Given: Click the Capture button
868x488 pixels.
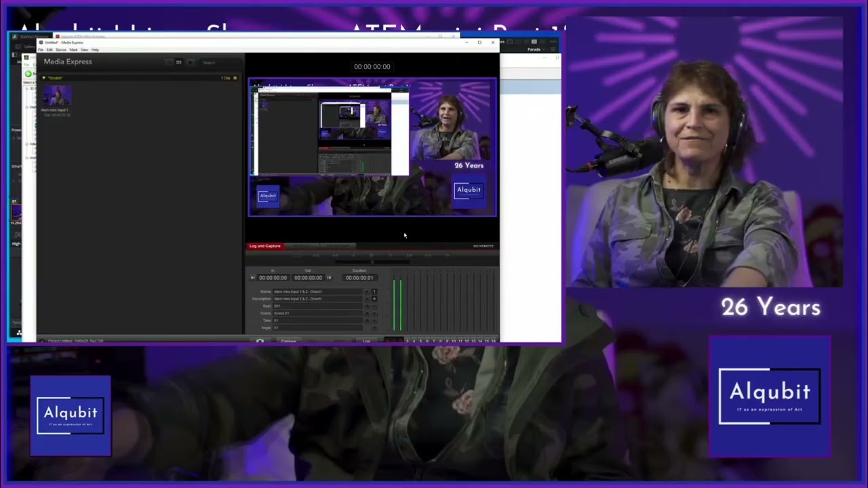Looking at the screenshot, I should (x=289, y=341).
